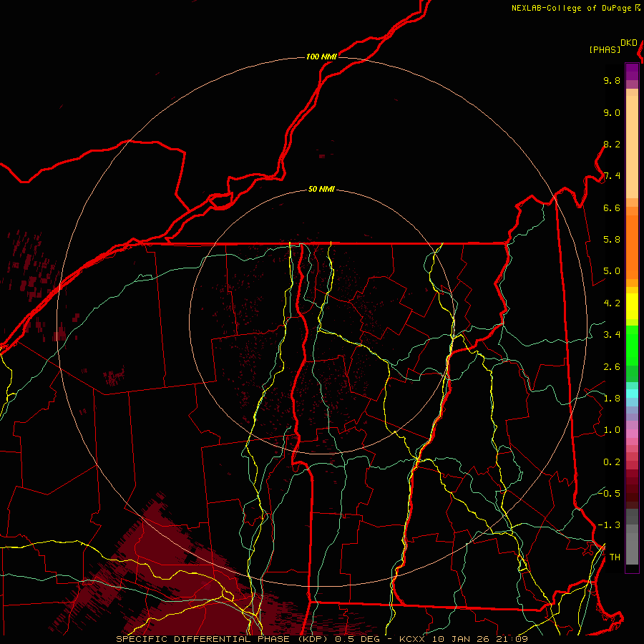
Task: Click the orange segment of the color scale
Action: pyautogui.click(x=632, y=247)
